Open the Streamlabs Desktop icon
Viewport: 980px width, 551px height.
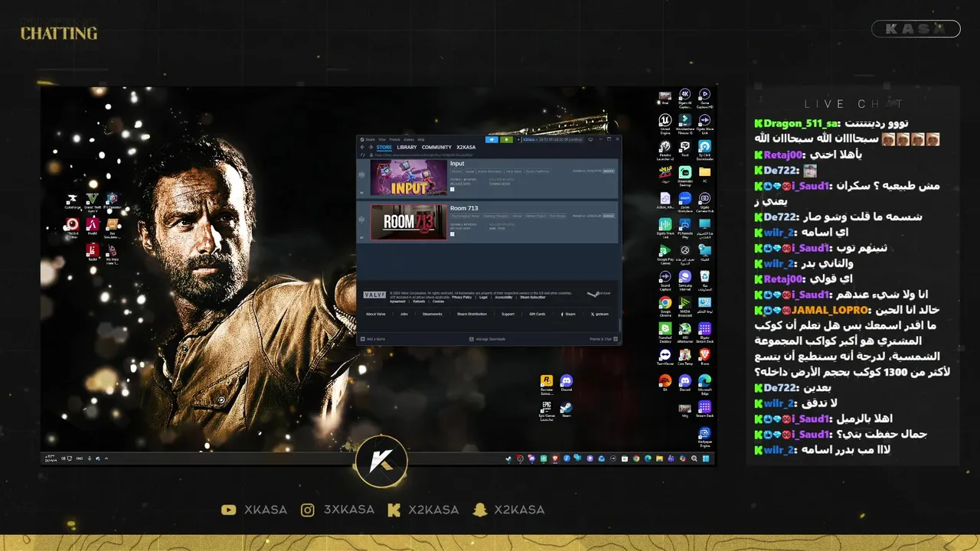(x=685, y=172)
